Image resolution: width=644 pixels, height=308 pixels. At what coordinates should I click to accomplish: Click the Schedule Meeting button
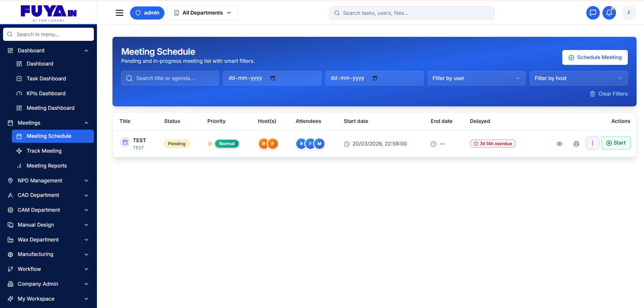[595, 57]
